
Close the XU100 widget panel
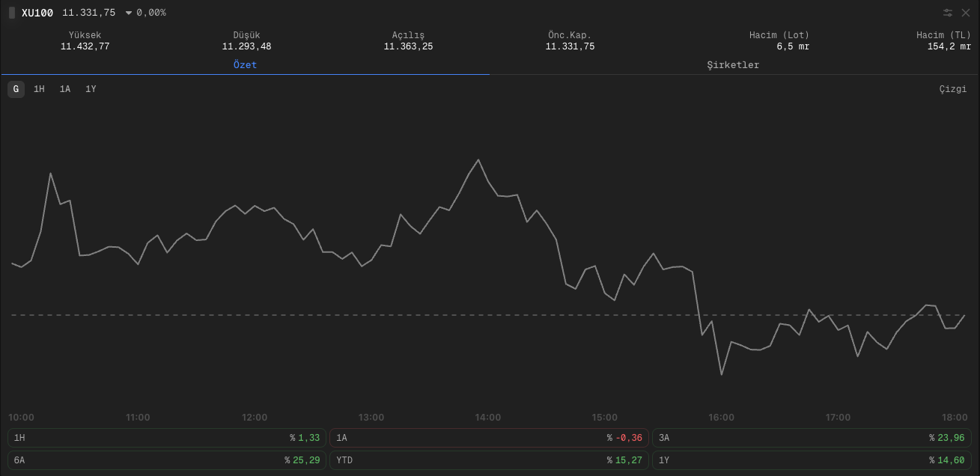966,13
